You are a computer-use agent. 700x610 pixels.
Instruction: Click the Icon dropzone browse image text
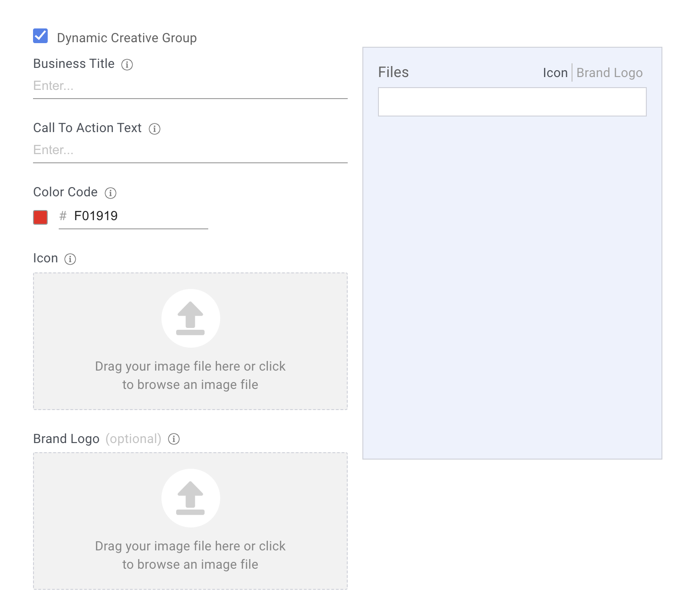tap(190, 375)
